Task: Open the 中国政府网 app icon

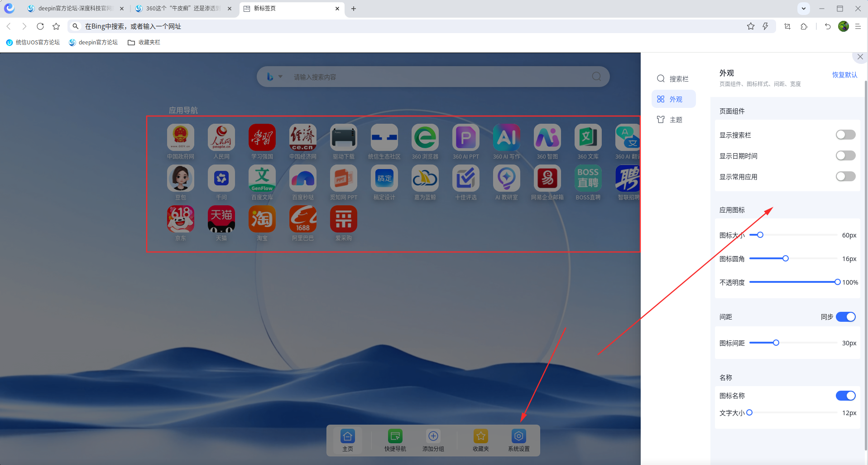Action: click(181, 137)
